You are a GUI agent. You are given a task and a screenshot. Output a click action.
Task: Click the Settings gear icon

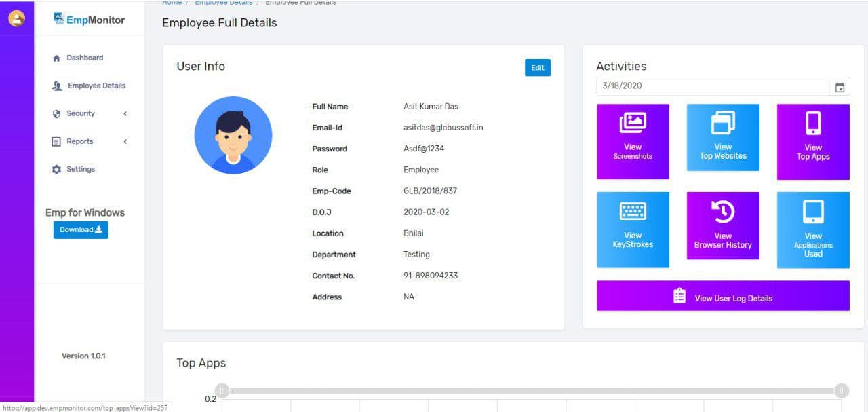pyautogui.click(x=57, y=170)
